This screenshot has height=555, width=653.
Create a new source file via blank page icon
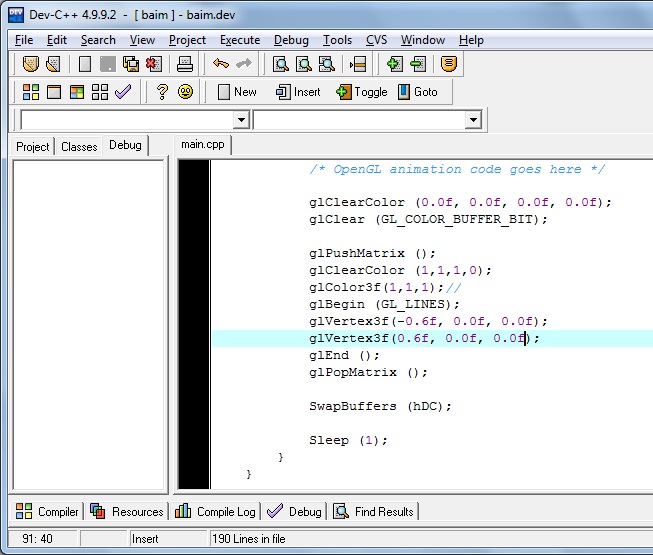click(x=85, y=64)
